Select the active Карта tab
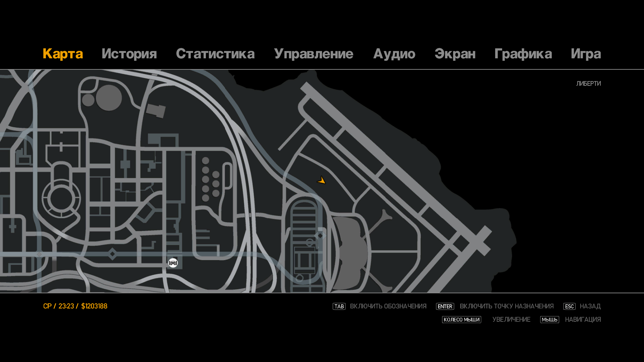 coord(63,54)
